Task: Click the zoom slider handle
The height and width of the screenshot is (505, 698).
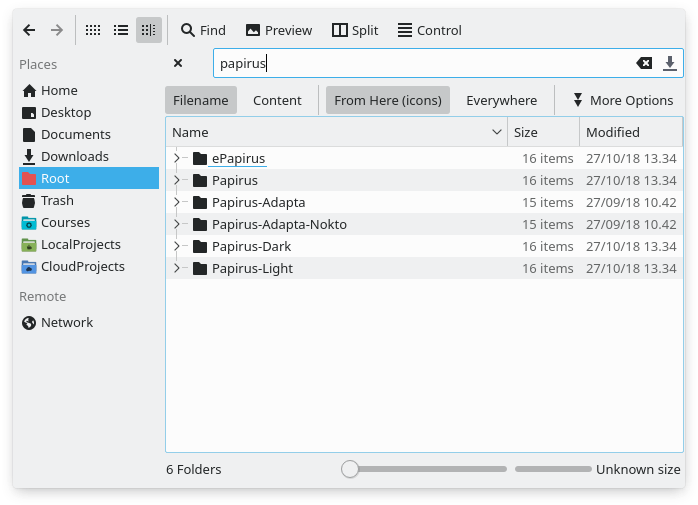Action: (x=350, y=469)
